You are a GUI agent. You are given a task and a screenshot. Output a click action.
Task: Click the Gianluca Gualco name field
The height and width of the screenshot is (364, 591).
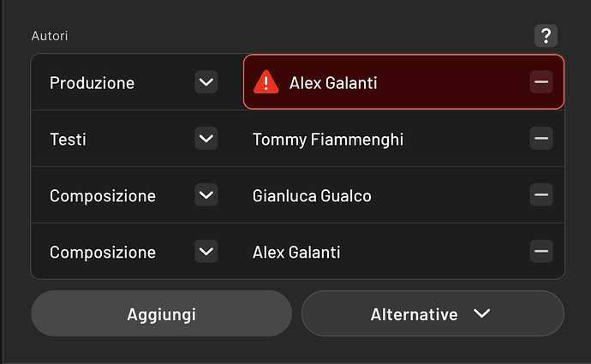(312, 195)
